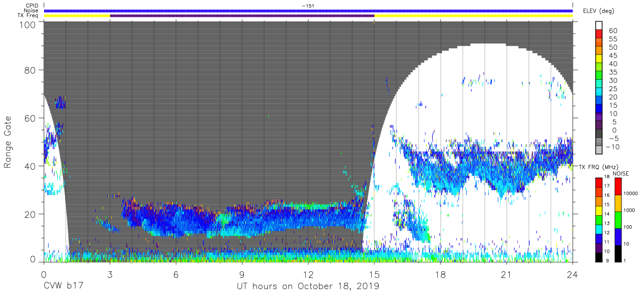Click the Noise row label
This screenshot has height=297, width=644.
tap(32, 10)
